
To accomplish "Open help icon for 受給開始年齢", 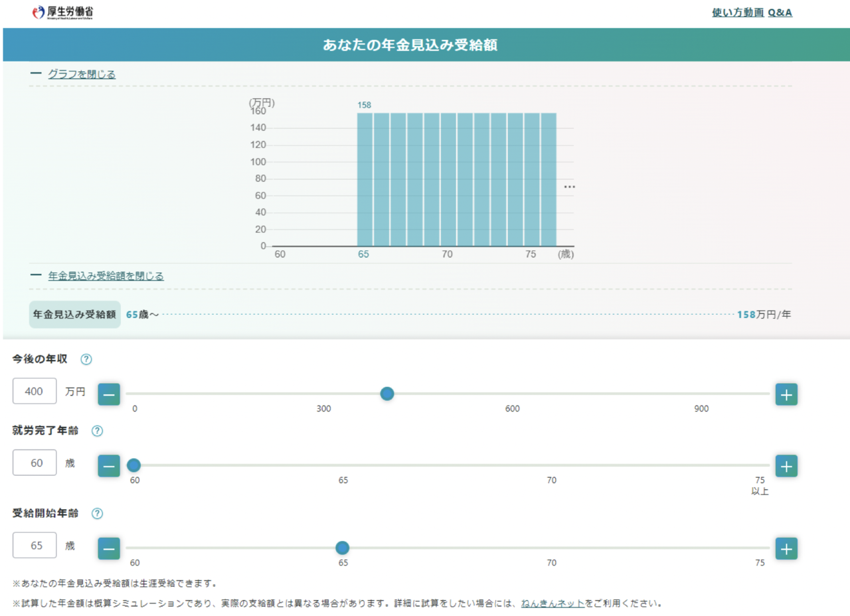I will [97, 513].
